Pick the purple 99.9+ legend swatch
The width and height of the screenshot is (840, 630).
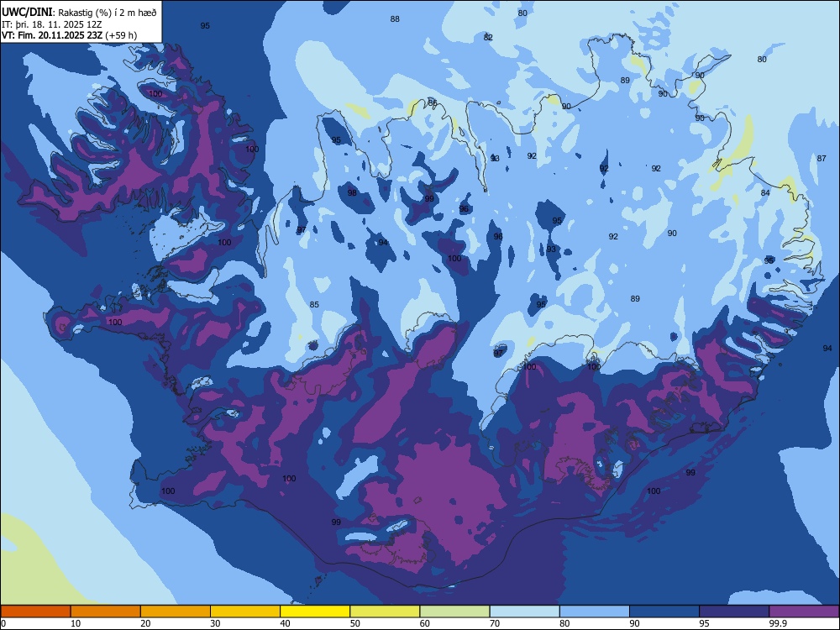point(804,612)
